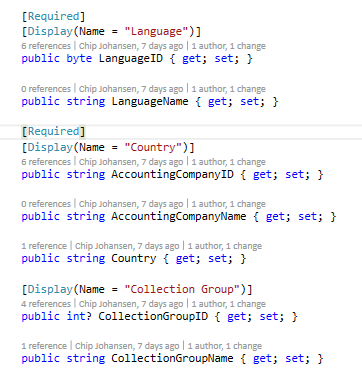Click 'string' keyword before CollectionGroupName
This screenshot has width=362, height=381.
point(86,358)
